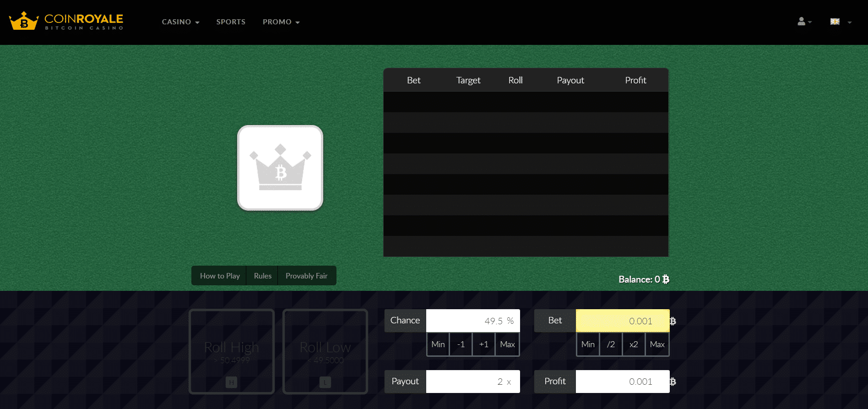Click the Payout multiplier field
Screen dimensions: 868x409
pyautogui.click(x=472, y=382)
